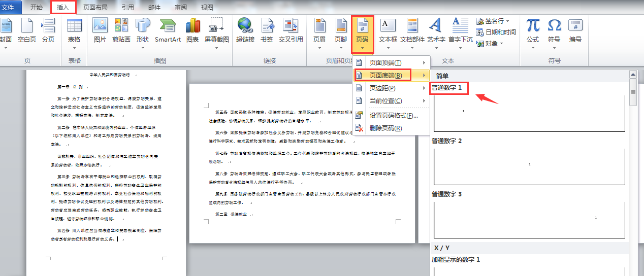This screenshot has width=644, height=276.
Task: Go to the 审阅 tab
Action: [180, 8]
